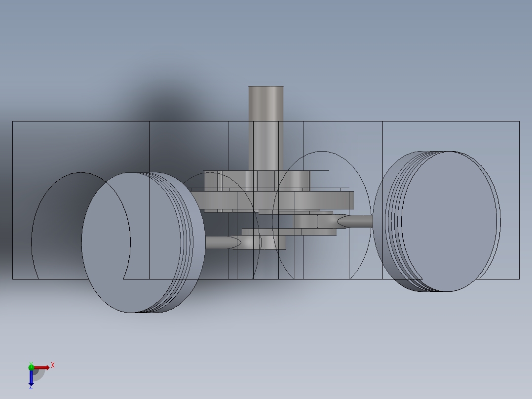Select the right piston's connecting rod
Image resolution: width=532 pixels, height=399 pixels.
pos(355,221)
